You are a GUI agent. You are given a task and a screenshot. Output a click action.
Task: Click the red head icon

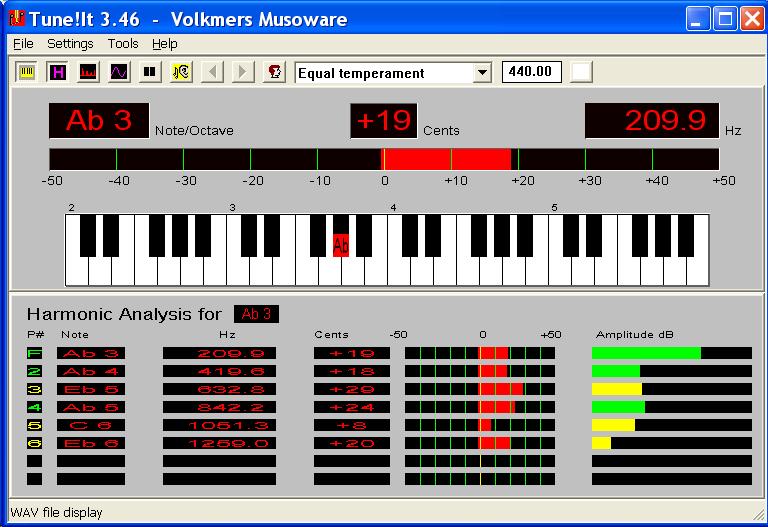[x=274, y=72]
